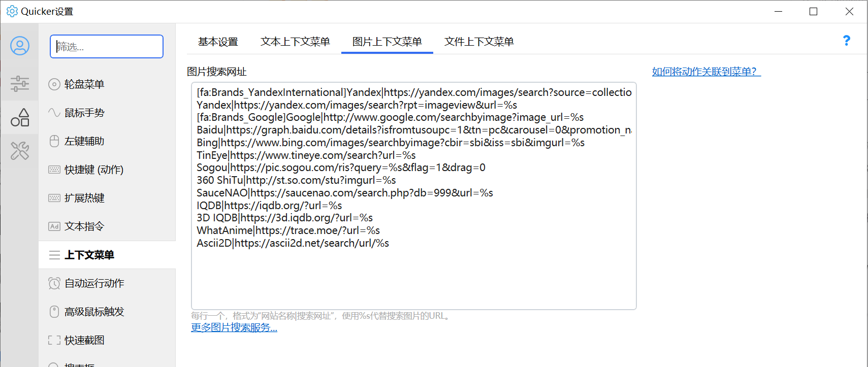Click the WhatAnime trace.moe line
The width and height of the screenshot is (868, 367).
pos(288,230)
